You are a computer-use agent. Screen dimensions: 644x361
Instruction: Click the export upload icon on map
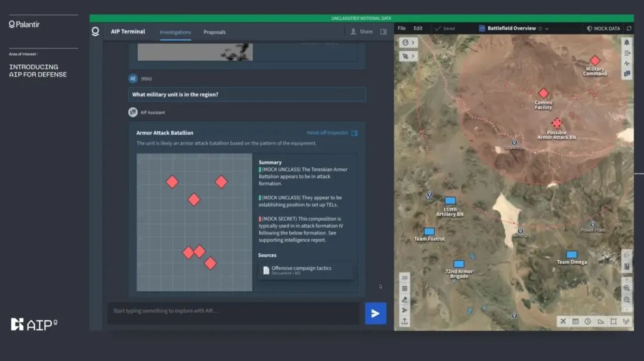click(404, 321)
